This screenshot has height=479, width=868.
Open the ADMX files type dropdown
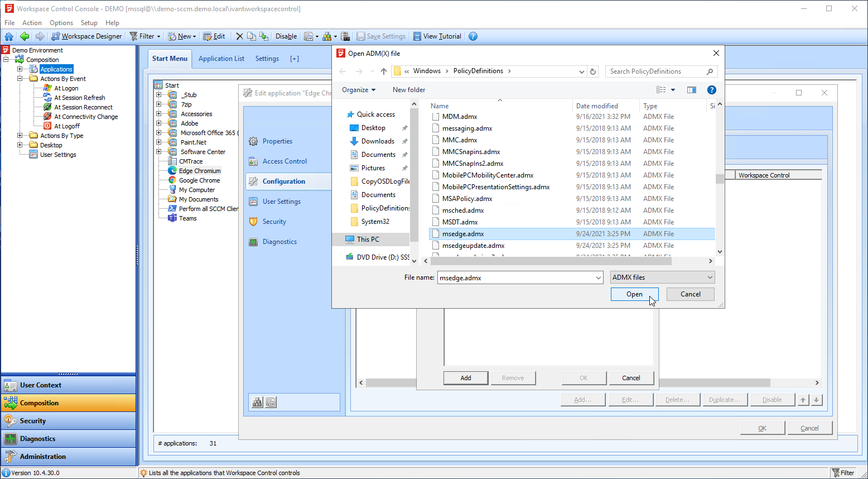[x=662, y=277]
